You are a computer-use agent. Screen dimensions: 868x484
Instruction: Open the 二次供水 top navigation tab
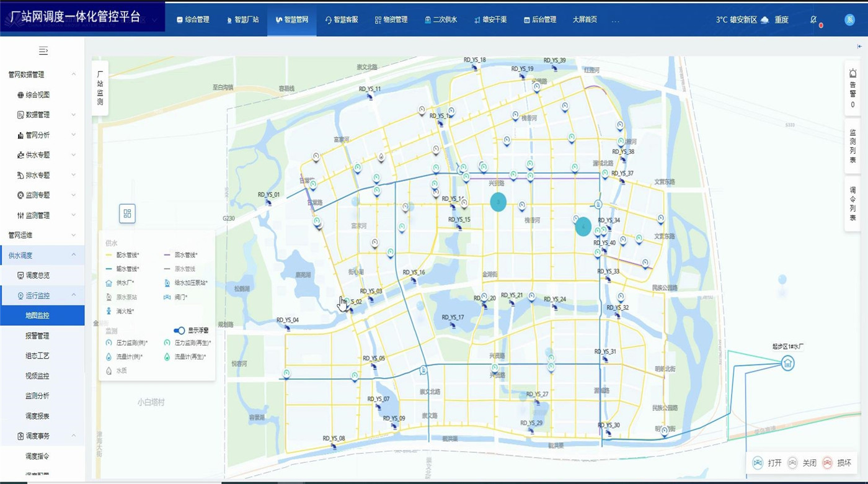click(x=441, y=20)
